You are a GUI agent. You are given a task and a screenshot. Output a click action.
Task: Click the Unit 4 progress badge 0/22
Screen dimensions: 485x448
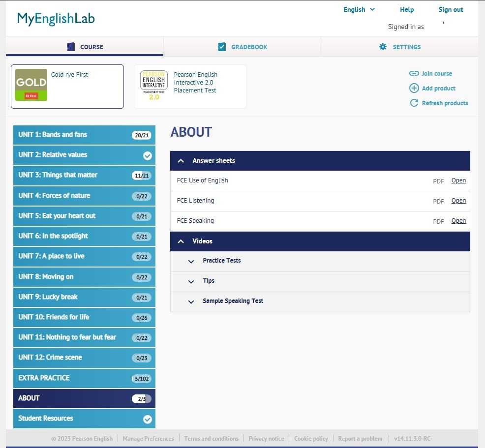[142, 196]
